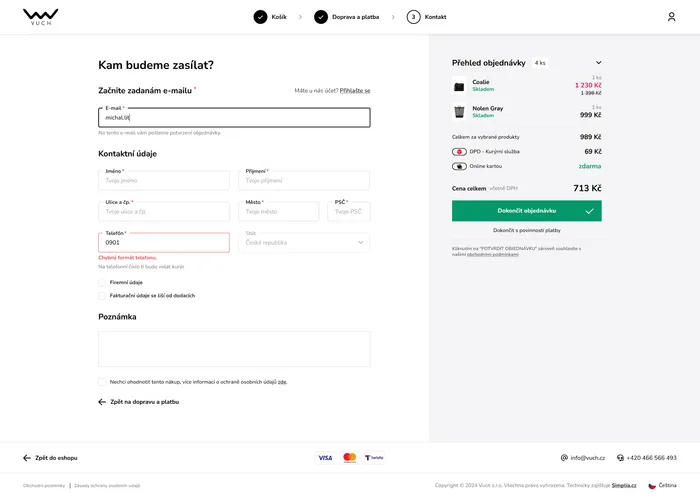Click the Chybný formát telefonu error message
Viewport: 700px width, 498px height.
128,258
